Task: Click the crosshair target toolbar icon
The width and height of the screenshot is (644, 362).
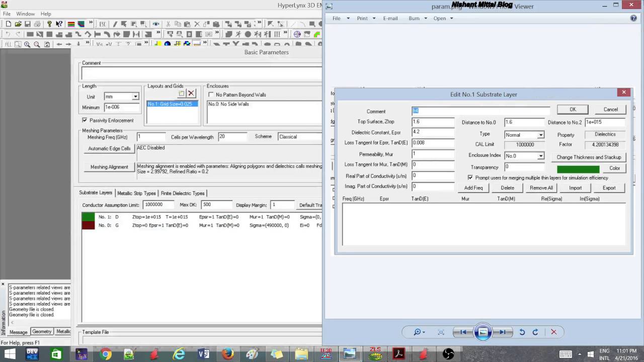Action: 297,34
